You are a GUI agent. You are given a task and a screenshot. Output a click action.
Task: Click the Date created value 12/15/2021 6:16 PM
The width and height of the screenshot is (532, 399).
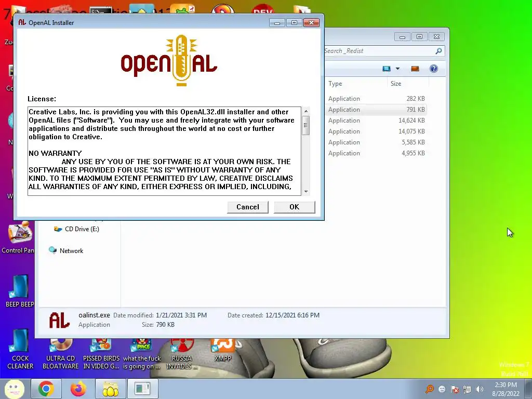pos(292,315)
